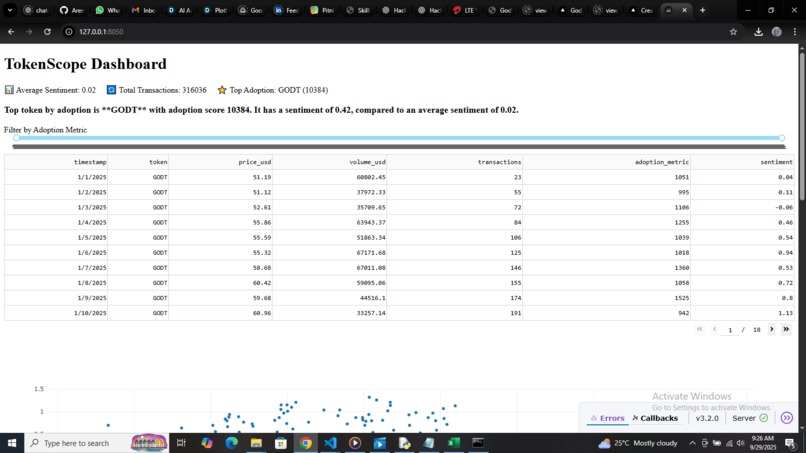Click transactions cell 191
Image resolution: width=806 pixels, height=453 pixels.
[455, 313]
